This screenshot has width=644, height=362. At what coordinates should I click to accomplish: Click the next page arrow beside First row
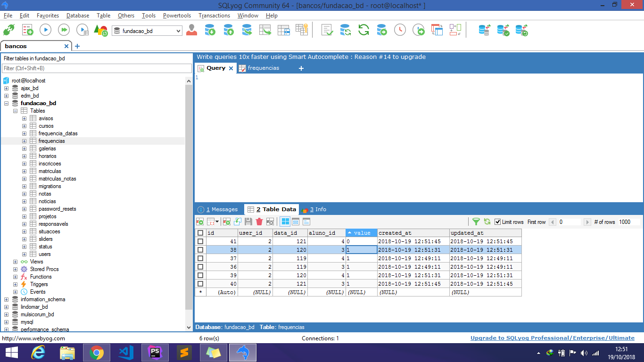(587, 222)
